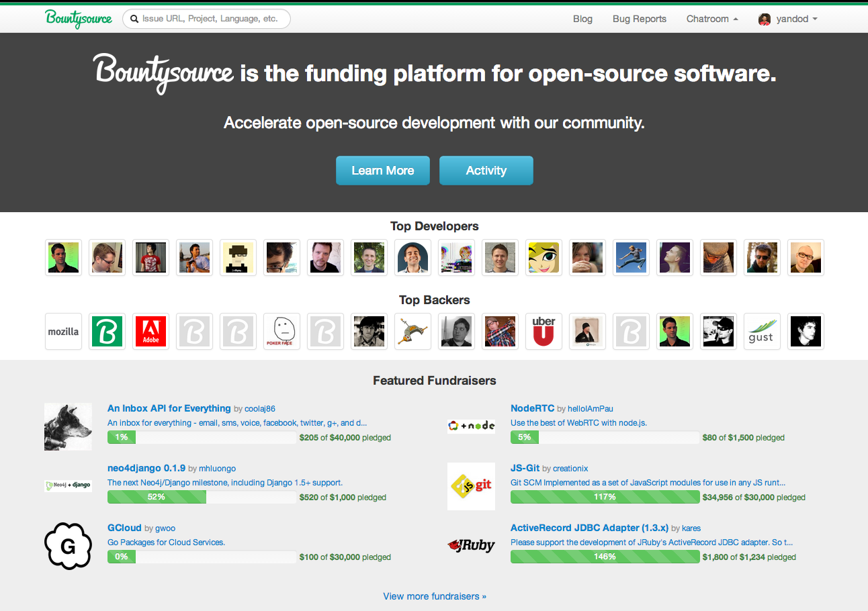Click the JRuby project logo

click(471, 546)
